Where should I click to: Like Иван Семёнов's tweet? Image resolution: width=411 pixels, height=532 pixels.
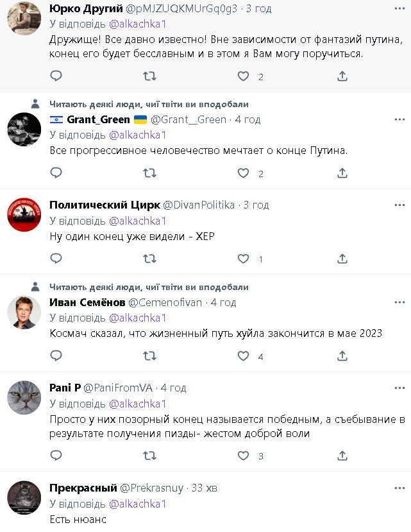(x=243, y=356)
